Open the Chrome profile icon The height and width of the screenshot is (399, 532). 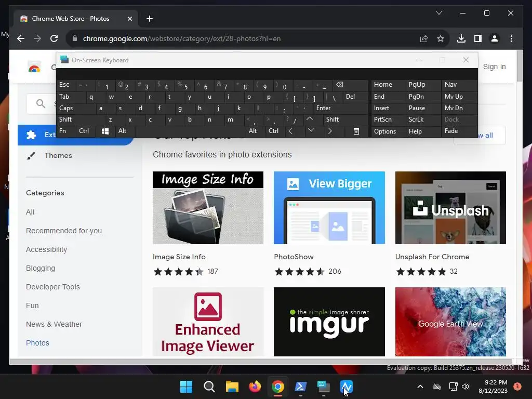(x=495, y=38)
